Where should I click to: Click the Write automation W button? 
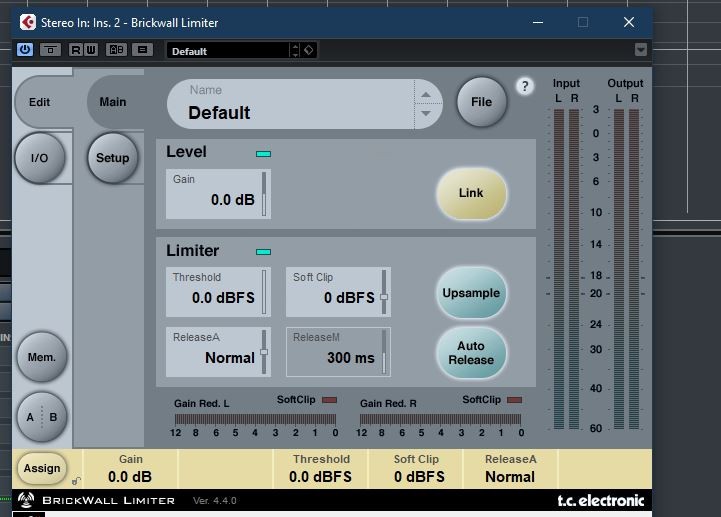tap(90, 49)
